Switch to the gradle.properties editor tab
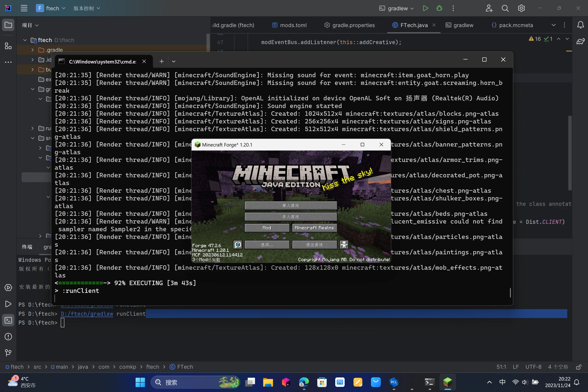This screenshot has height=392, width=588. tap(350, 25)
